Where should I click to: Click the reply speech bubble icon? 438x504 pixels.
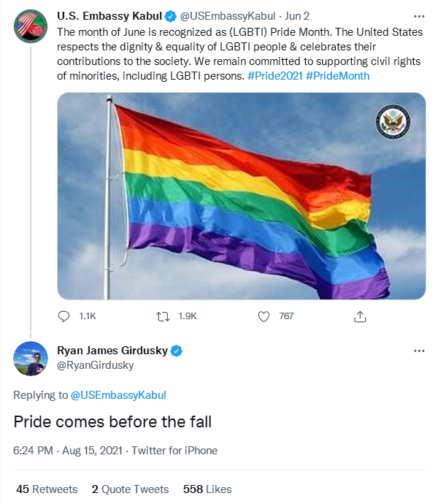coord(64,316)
